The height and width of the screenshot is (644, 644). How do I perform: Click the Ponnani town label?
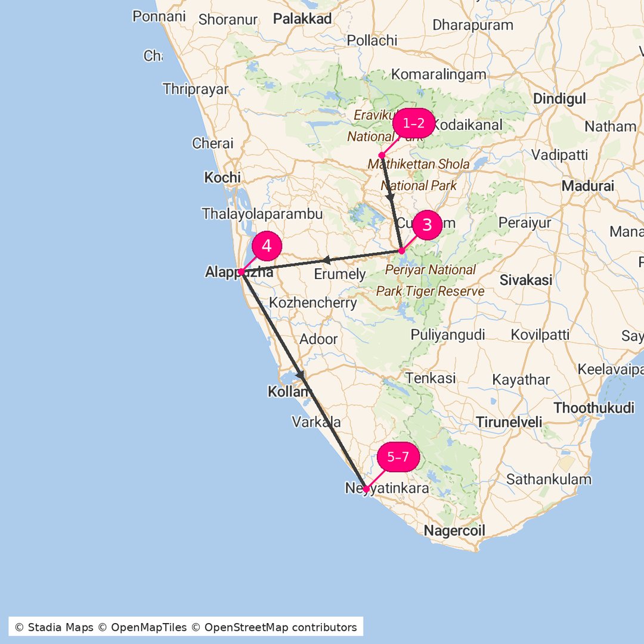[x=159, y=17]
